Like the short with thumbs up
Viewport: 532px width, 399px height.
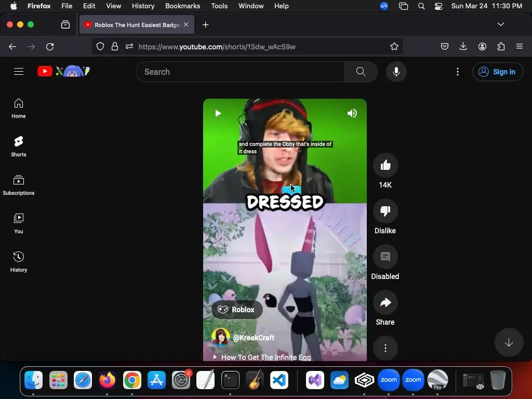pyautogui.click(x=385, y=166)
